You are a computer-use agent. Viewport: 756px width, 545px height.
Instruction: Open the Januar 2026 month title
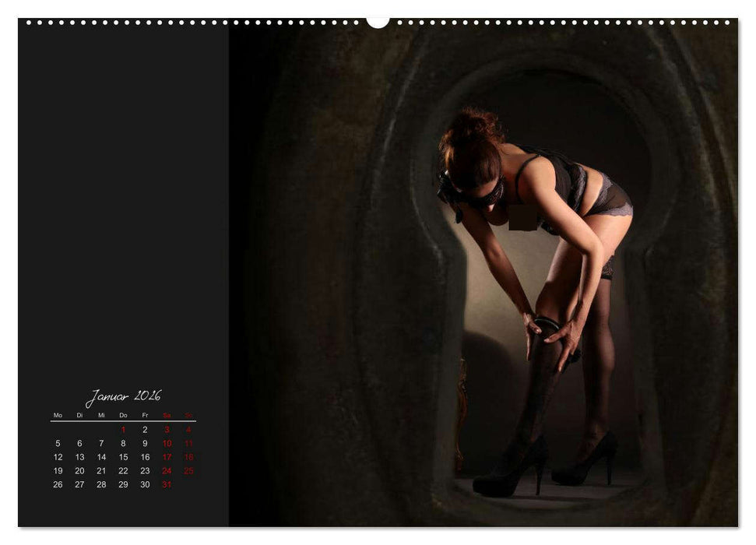124,396
